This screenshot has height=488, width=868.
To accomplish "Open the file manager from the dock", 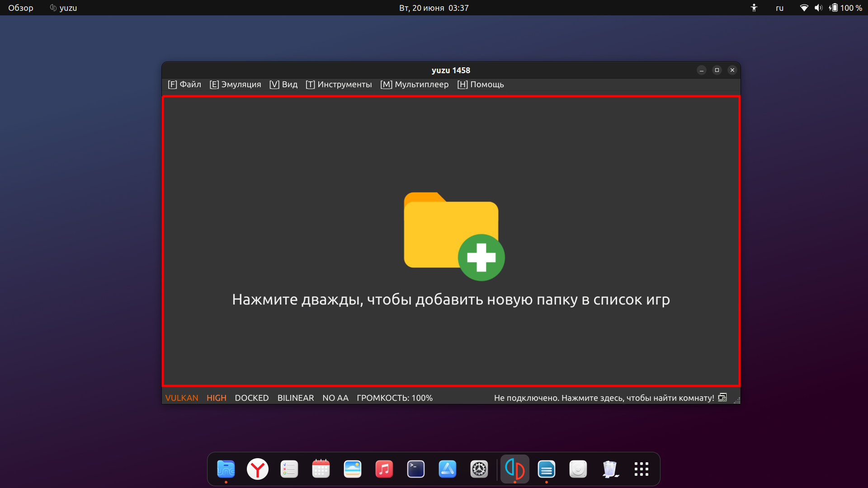I will coord(226,469).
